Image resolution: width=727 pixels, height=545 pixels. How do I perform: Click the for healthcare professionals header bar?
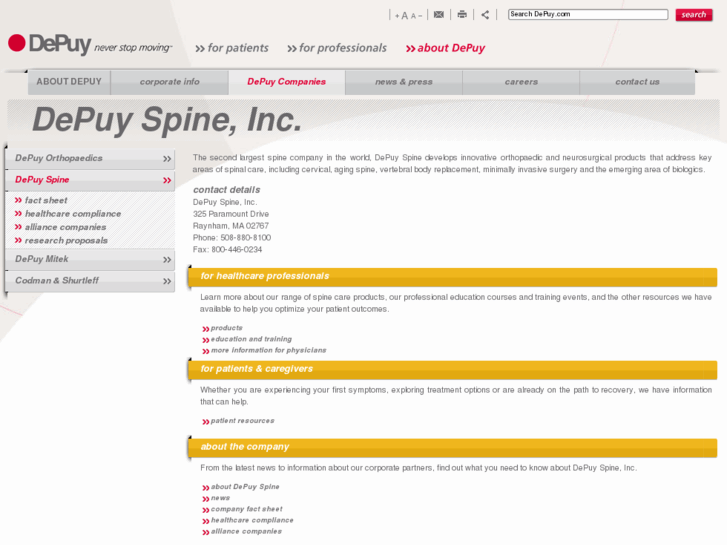click(453, 277)
